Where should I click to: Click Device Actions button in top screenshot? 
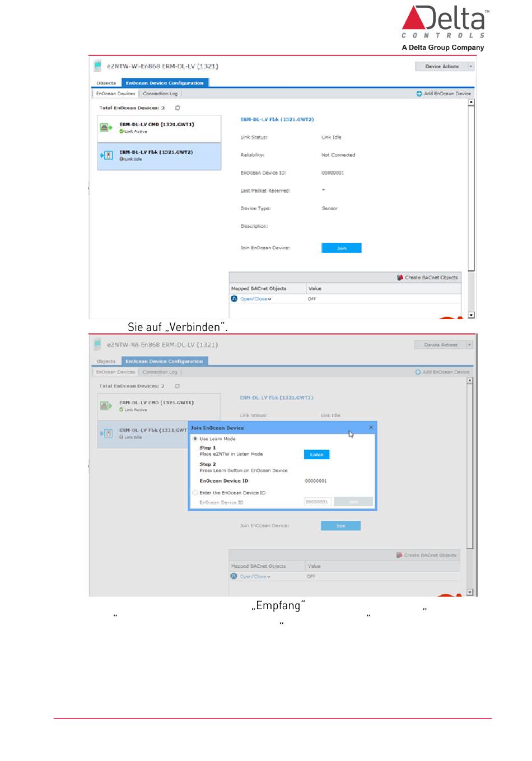click(441, 66)
